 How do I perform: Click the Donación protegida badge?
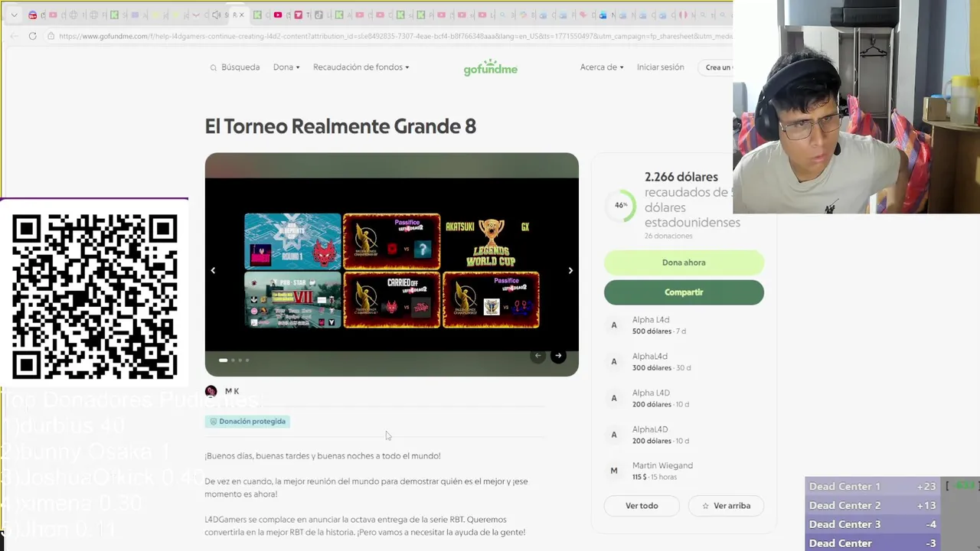coord(247,421)
